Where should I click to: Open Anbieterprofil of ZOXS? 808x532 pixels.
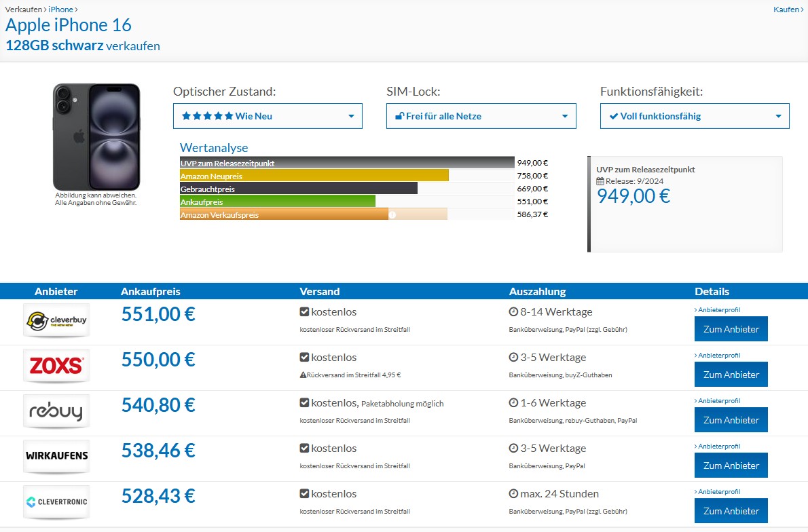717,356
